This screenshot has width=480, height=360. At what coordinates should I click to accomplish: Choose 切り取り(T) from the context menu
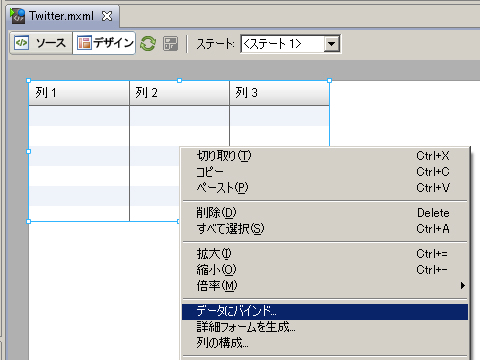[325, 156]
